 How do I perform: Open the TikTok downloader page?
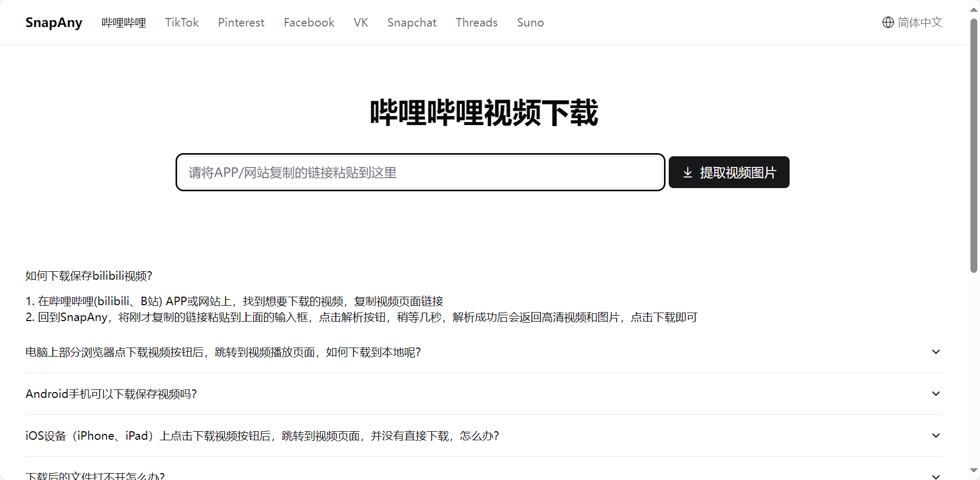tap(182, 22)
